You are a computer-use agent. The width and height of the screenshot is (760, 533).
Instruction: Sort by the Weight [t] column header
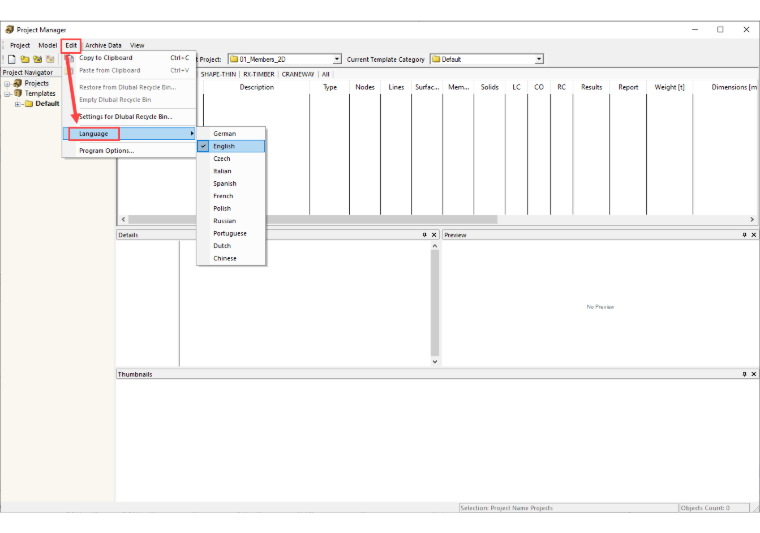click(x=669, y=87)
